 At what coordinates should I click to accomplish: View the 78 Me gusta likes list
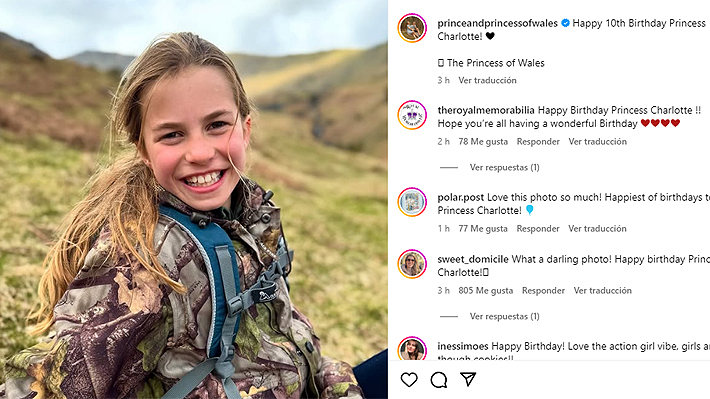[483, 141]
